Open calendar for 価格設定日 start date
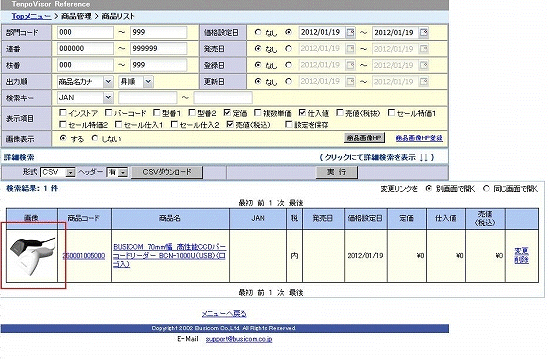 point(350,33)
